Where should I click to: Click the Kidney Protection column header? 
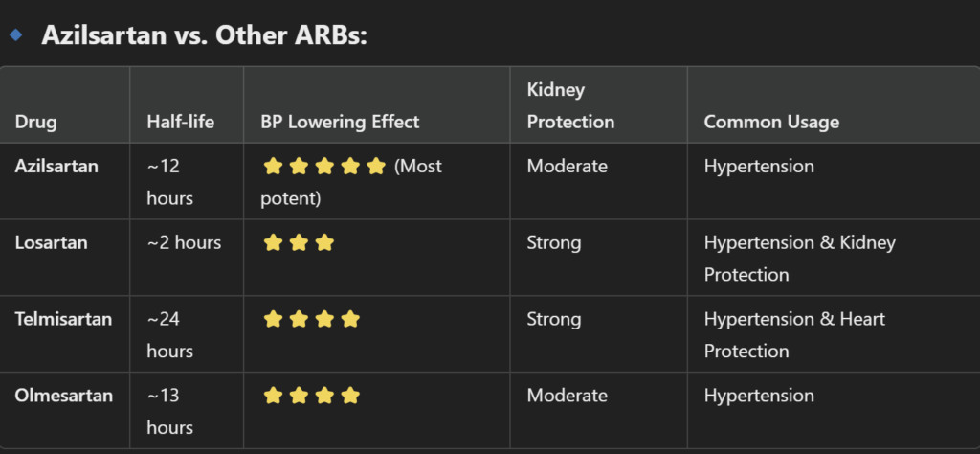pyautogui.click(x=570, y=105)
